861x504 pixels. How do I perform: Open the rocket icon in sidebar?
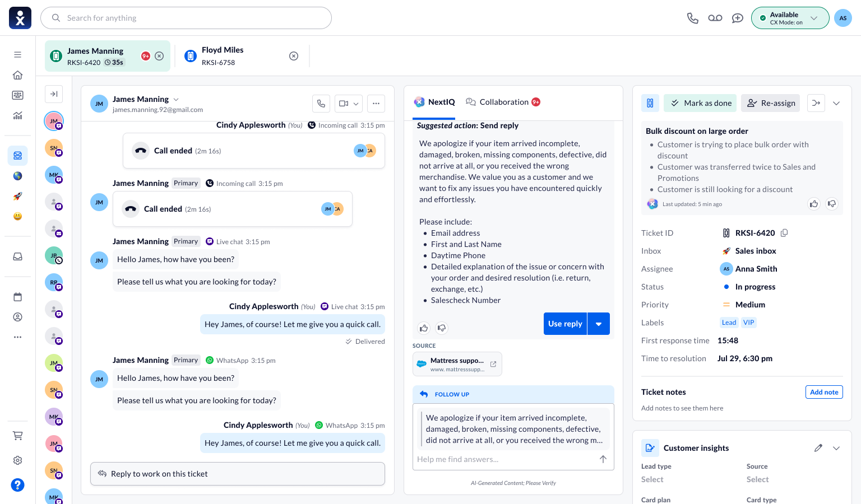(18, 196)
